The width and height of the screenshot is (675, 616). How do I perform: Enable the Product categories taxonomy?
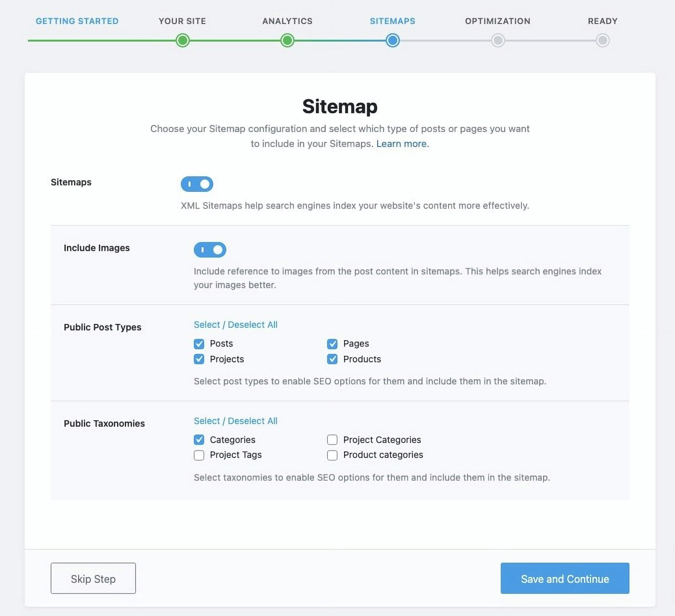coord(332,455)
